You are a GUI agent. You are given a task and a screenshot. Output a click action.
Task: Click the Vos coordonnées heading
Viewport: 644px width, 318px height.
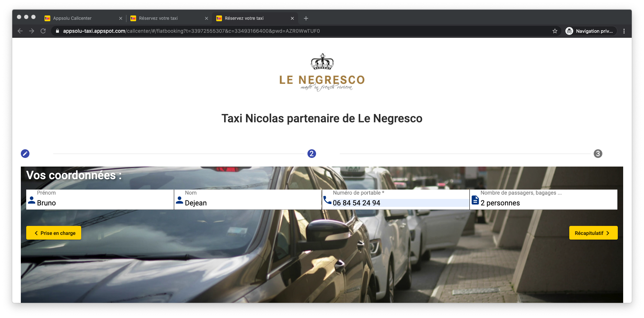(x=74, y=175)
